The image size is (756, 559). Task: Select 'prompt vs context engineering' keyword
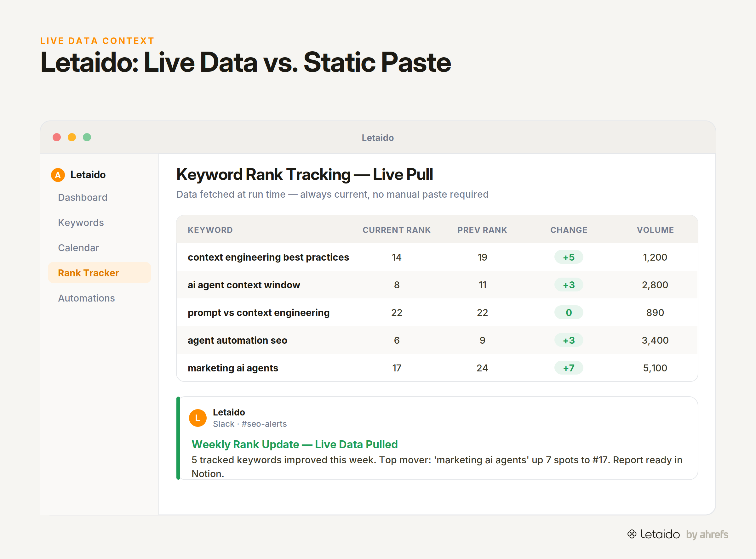point(259,313)
